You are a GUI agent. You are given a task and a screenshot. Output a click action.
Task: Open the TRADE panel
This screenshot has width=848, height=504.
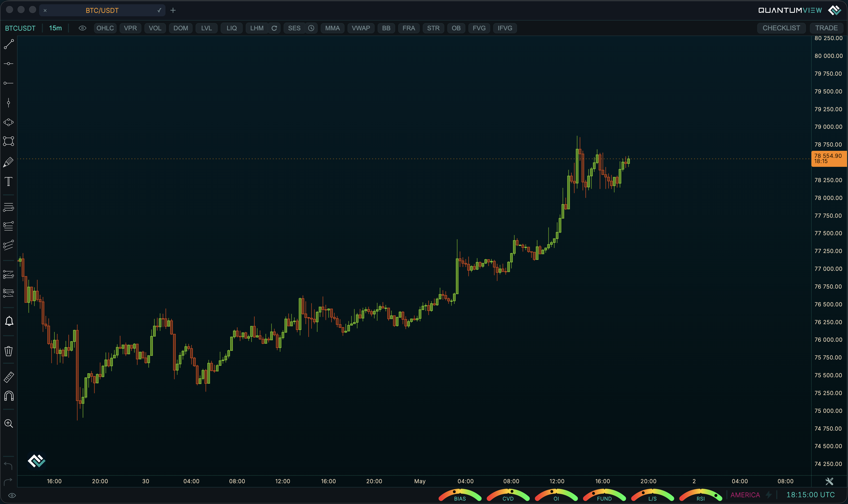point(826,28)
